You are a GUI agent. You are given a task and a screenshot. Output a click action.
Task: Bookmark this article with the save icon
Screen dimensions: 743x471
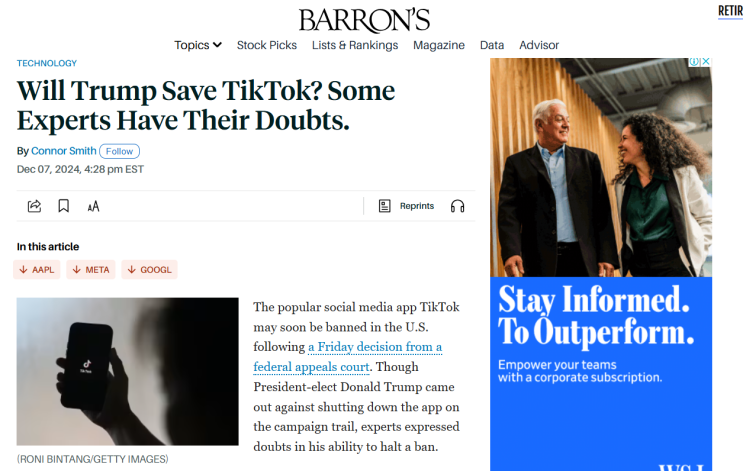pyautogui.click(x=63, y=206)
